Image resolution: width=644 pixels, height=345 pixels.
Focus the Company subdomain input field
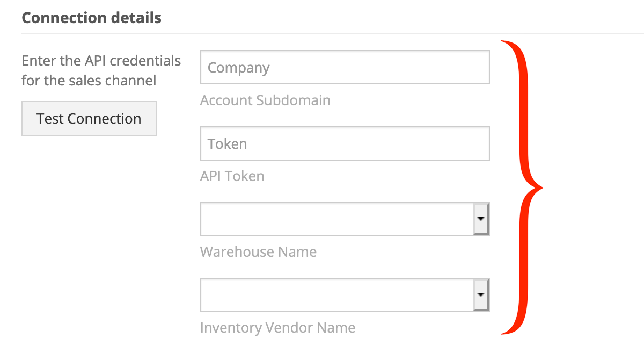(345, 67)
